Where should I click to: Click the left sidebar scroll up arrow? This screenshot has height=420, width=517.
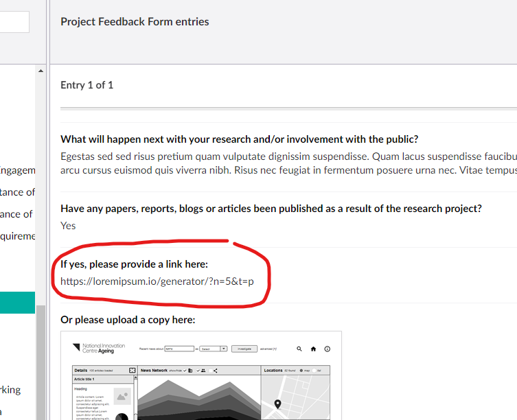click(41, 71)
